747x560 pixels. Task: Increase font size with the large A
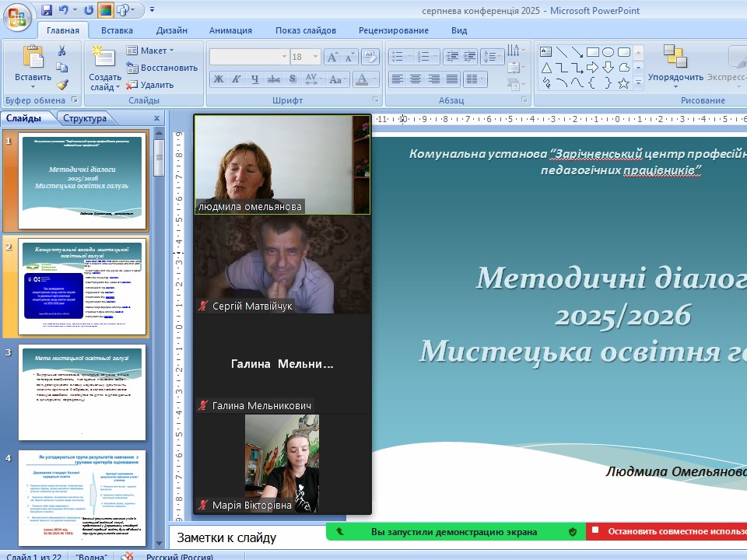332,57
